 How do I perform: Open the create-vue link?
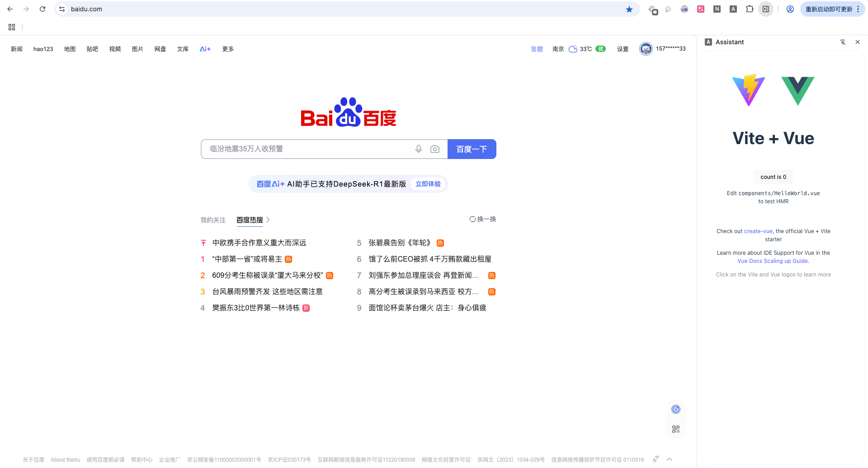pyautogui.click(x=758, y=231)
